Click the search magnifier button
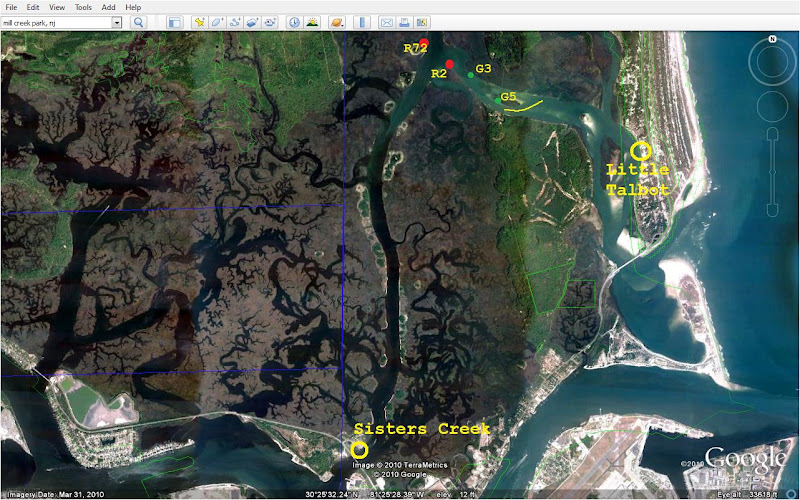800x500 pixels. click(138, 22)
